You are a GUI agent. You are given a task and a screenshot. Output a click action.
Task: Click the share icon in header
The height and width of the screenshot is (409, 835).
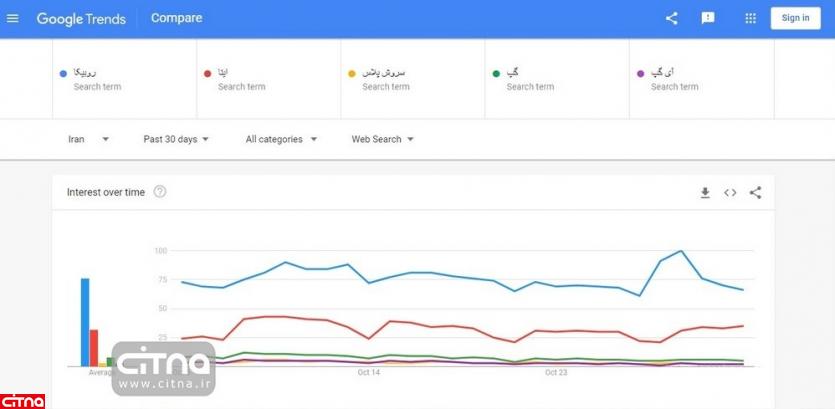[671, 18]
